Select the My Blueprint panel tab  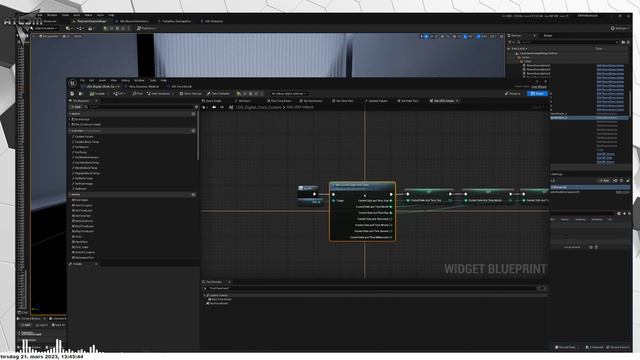click(x=81, y=101)
